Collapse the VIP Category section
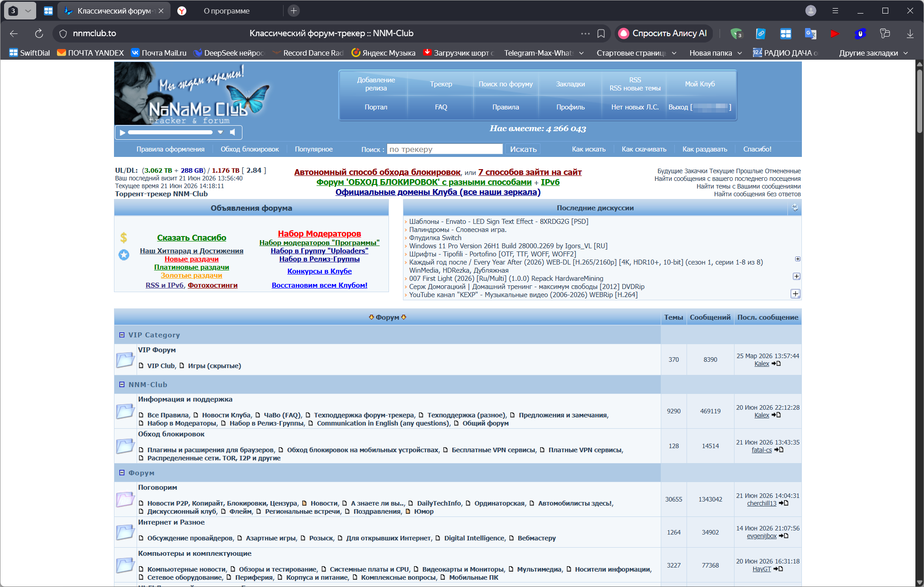 tap(122, 335)
